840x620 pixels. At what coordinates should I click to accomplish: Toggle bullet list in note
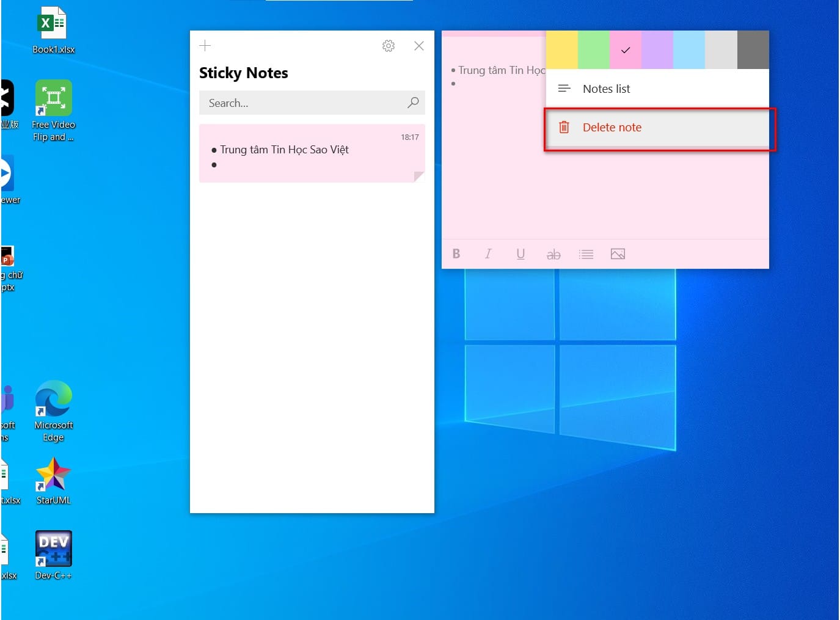[x=586, y=254]
